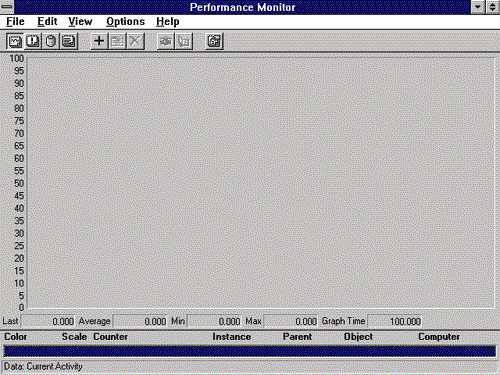This screenshot has height=375, width=500.
Task: Switch to the Alert view icon
Action: coord(33,41)
